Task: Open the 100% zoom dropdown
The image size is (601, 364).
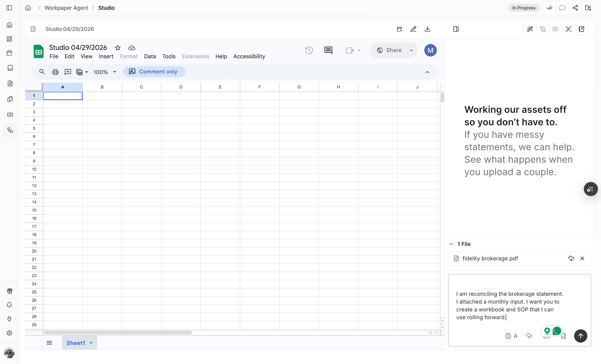Action: (105, 72)
